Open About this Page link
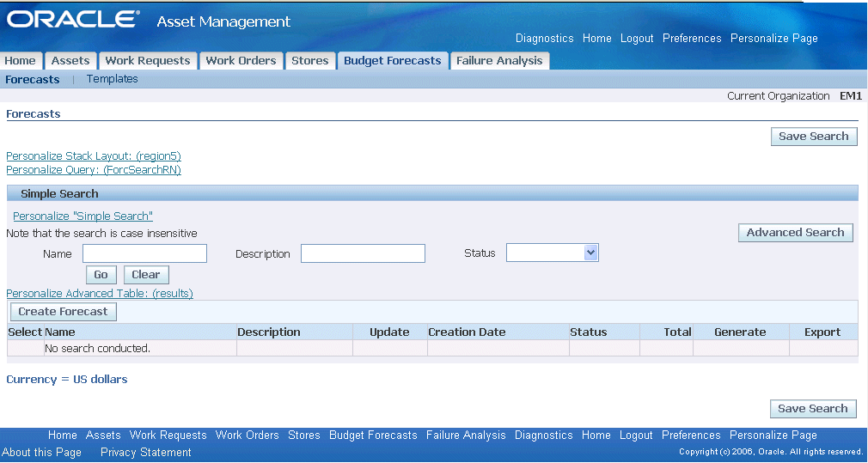The height and width of the screenshot is (463, 868). [x=42, y=452]
